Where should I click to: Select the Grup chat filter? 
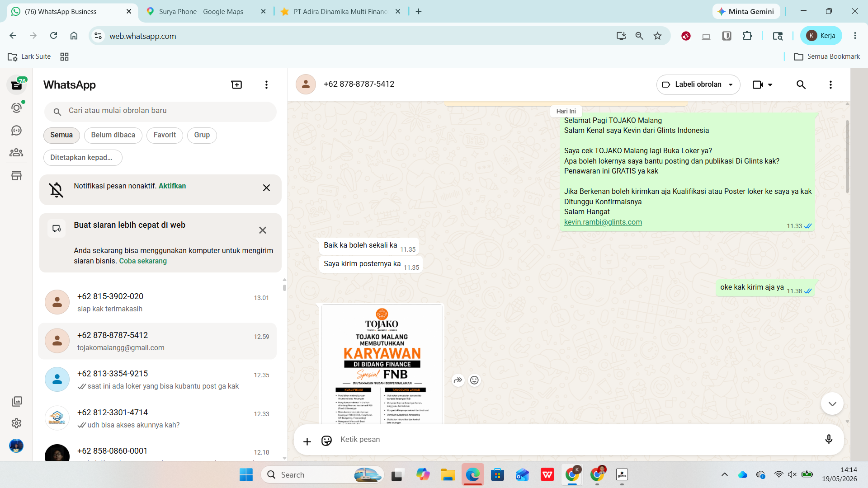click(202, 135)
